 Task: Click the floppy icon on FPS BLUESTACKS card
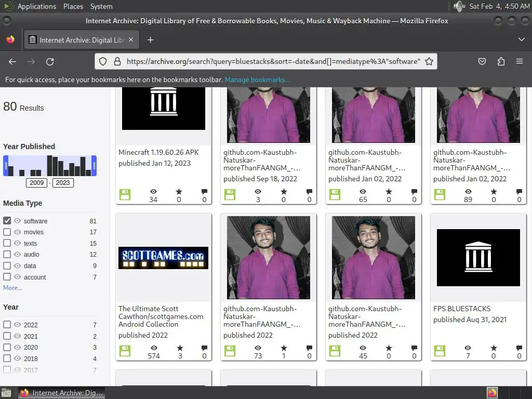[440, 351]
